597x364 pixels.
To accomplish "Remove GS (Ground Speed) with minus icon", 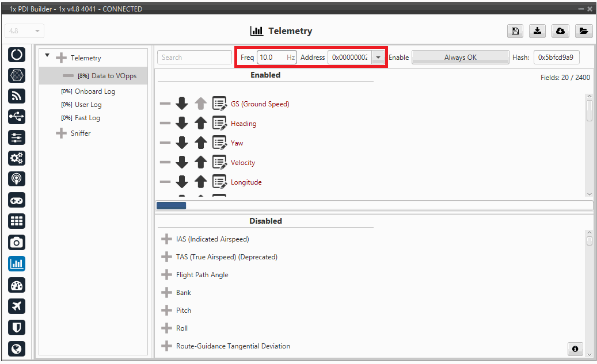I will (165, 104).
